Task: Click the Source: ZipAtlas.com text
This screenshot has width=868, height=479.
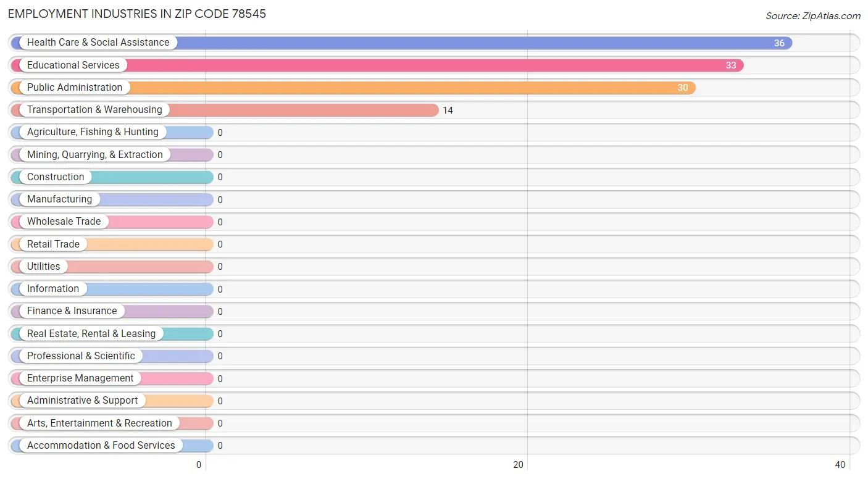Action: (x=813, y=16)
